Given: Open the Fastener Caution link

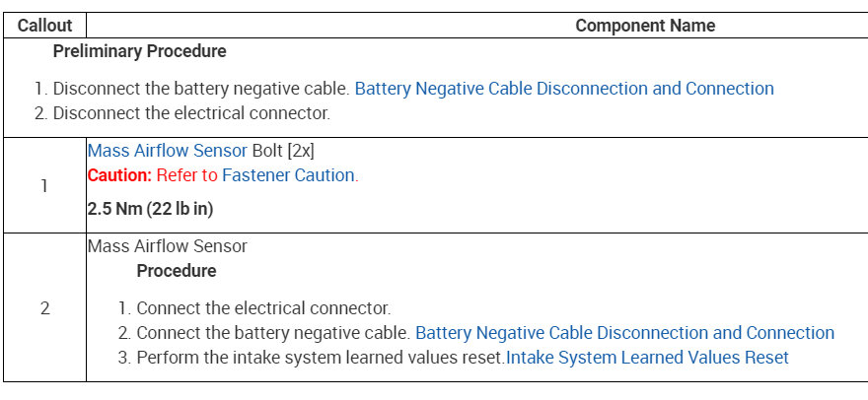Looking at the screenshot, I should pyautogui.click(x=288, y=175).
